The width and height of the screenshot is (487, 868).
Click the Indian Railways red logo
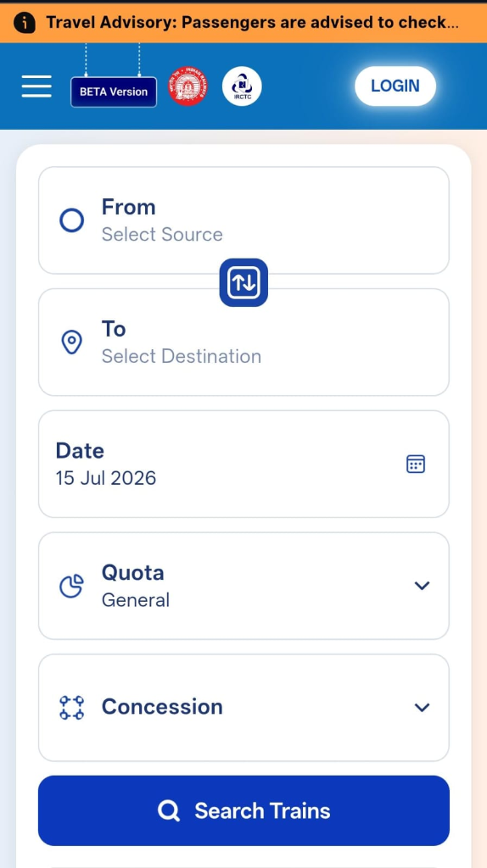click(188, 86)
